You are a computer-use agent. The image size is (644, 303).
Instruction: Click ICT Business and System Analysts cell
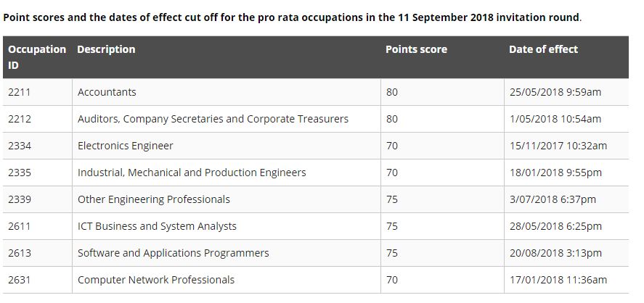227,226
